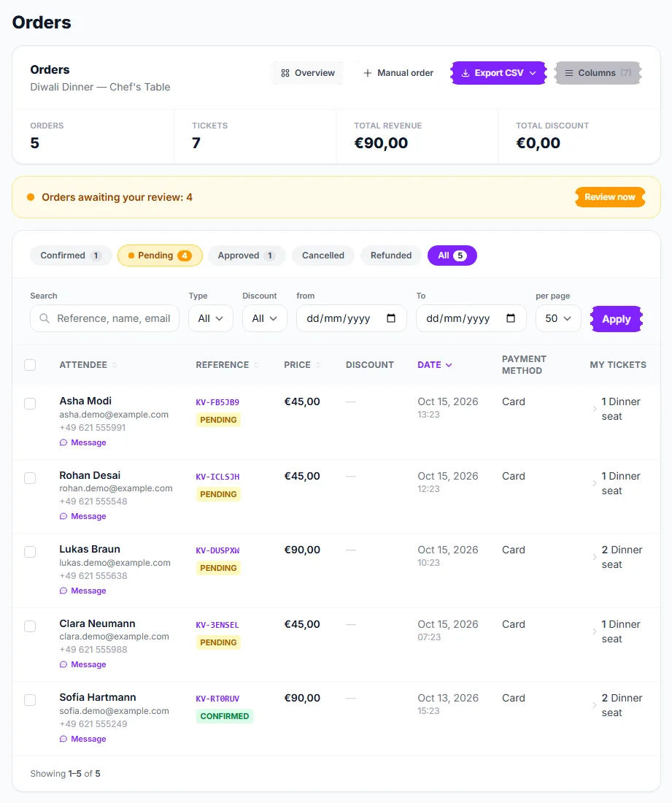This screenshot has width=672, height=803.
Task: Click the speech bubble icon for Asha Modi
Action: (63, 442)
